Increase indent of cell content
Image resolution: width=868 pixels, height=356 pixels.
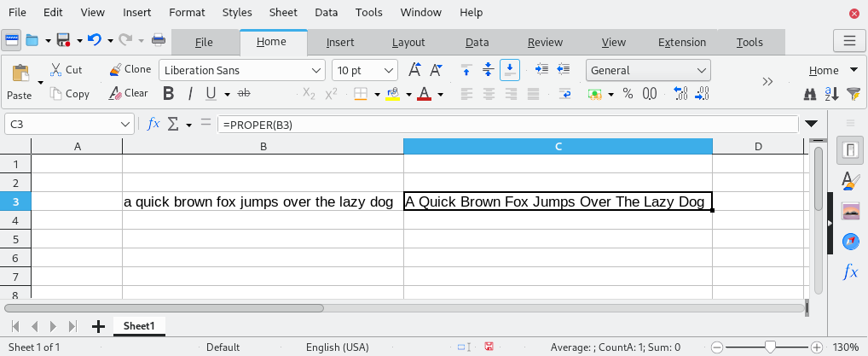pyautogui.click(x=541, y=70)
